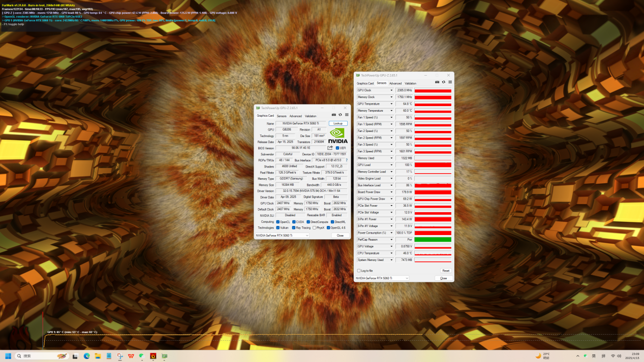Open the GPU-Z taskbar icon
Screen dimensions: 644x362
point(165,356)
